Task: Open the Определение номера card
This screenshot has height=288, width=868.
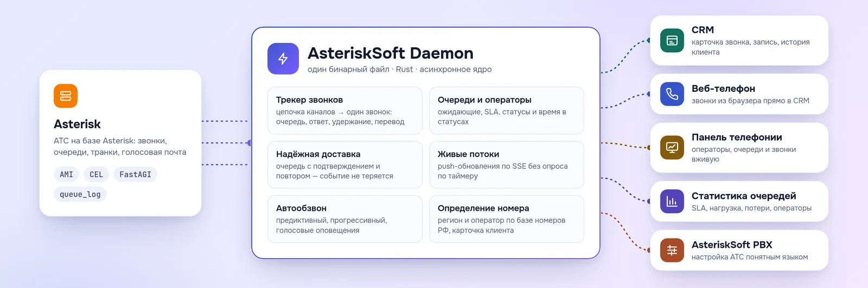Action: [x=507, y=219]
